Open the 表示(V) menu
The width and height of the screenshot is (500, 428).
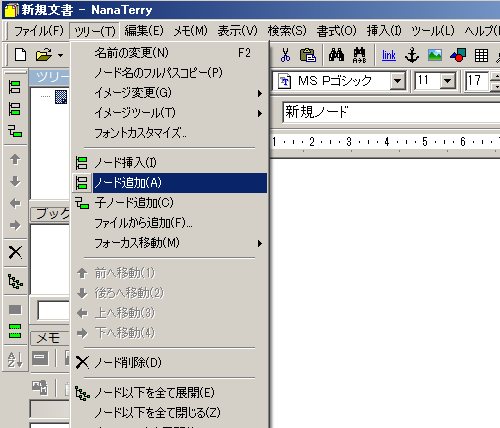(x=237, y=31)
